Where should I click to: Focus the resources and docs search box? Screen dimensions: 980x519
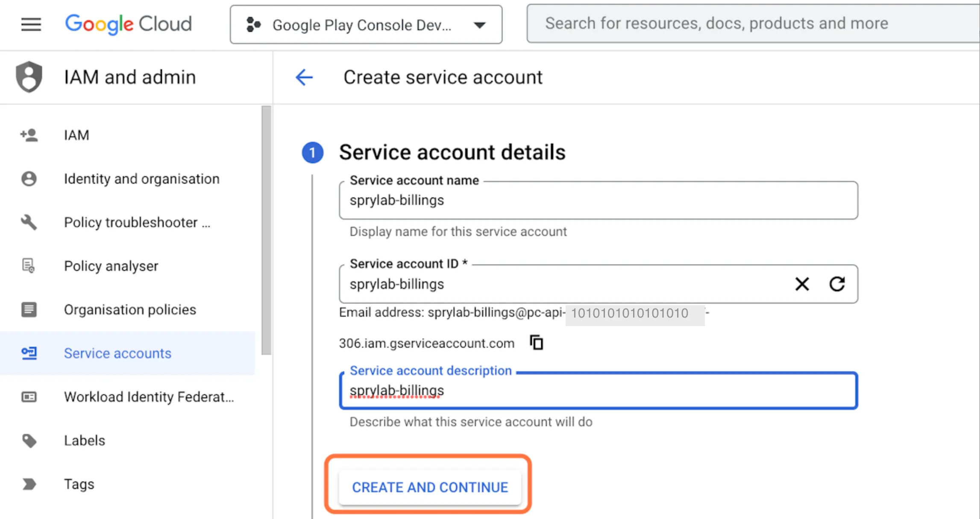753,23
